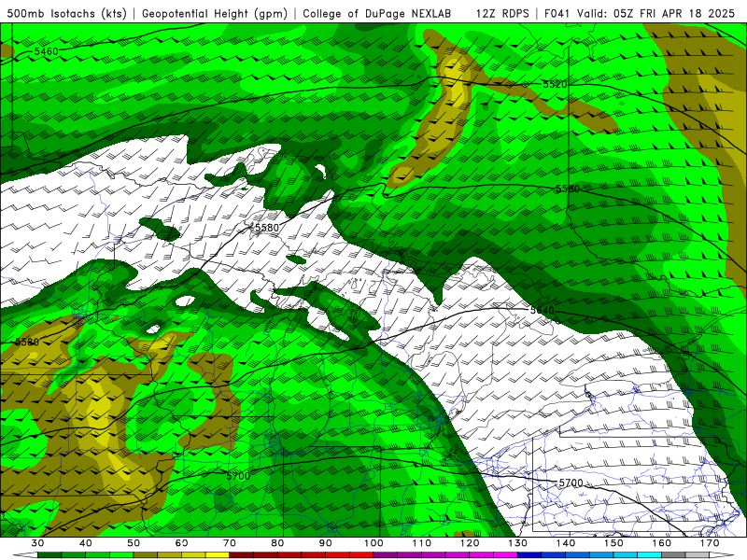Screen dimensions: 747x560
Task: Click the 110 tick label on the color scale
Action: (x=422, y=543)
